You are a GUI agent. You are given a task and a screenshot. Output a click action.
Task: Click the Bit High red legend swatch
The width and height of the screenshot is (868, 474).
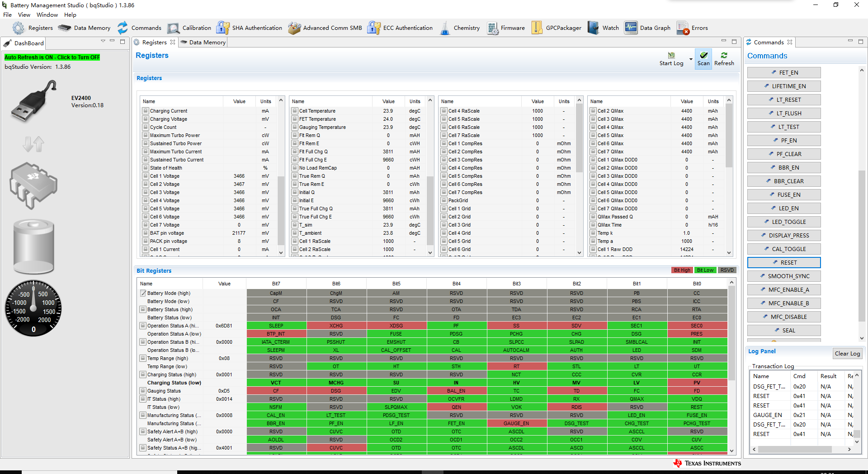(682, 270)
